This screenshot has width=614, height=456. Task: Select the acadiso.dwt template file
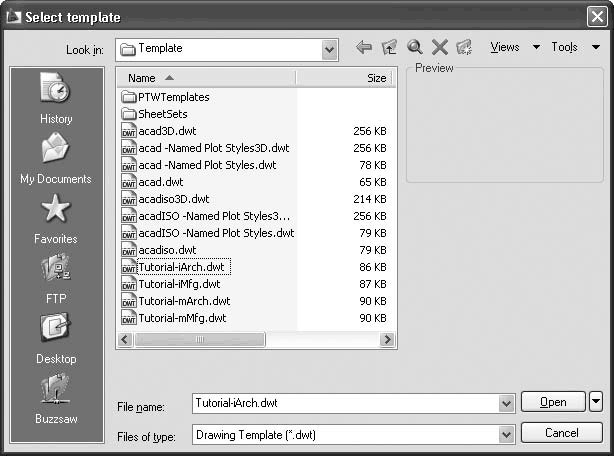coord(167,250)
